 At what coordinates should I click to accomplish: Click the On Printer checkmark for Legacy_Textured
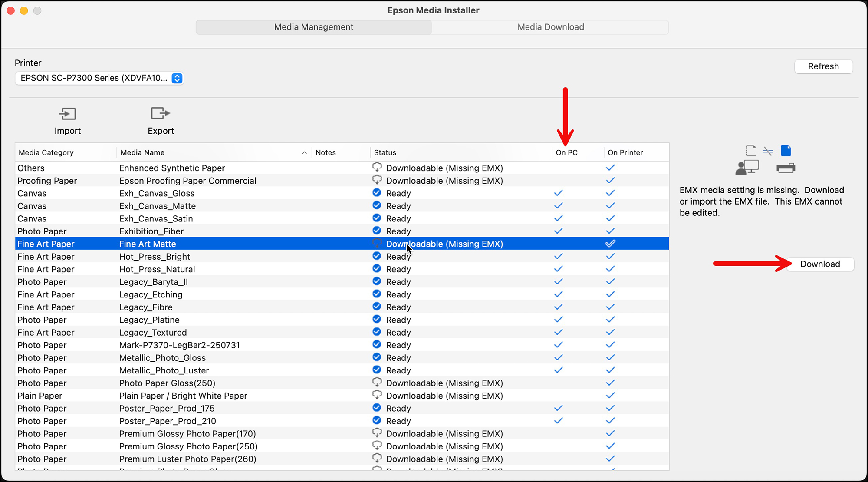[x=610, y=332]
